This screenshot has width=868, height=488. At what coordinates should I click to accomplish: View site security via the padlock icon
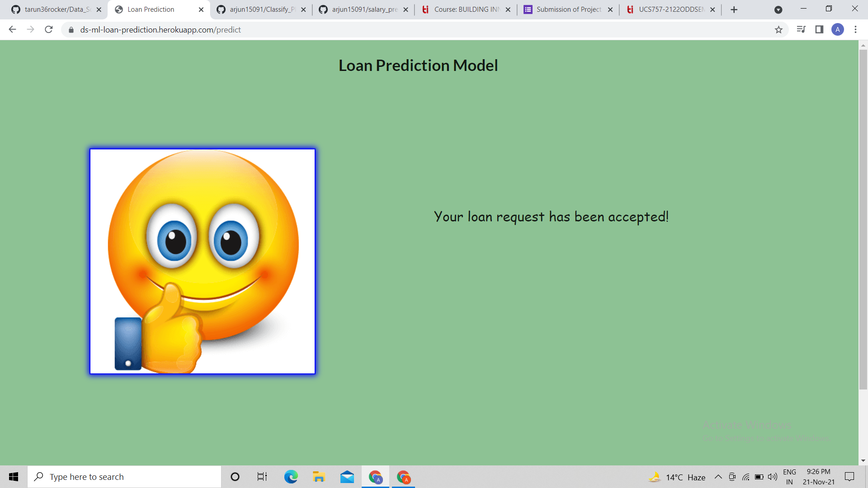(71, 30)
